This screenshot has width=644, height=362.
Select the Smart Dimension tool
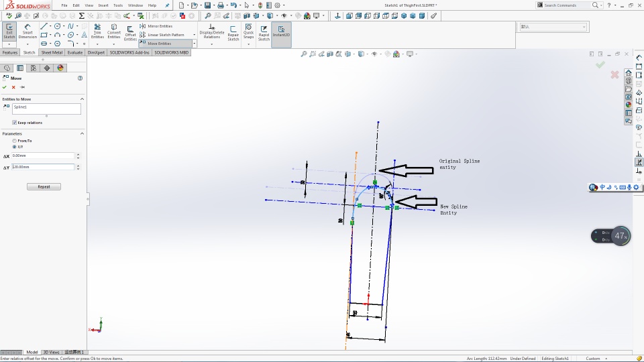28,32
